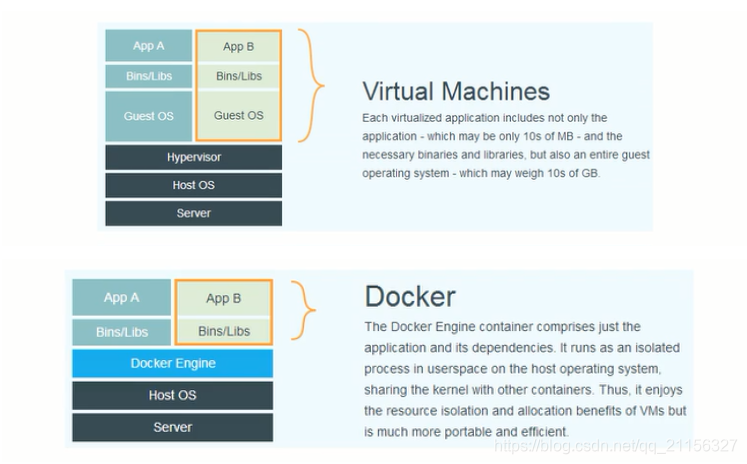Click the line 'Each virtualized application includes not only the'
Viewport: 747px width, 464px height.
[485, 118]
